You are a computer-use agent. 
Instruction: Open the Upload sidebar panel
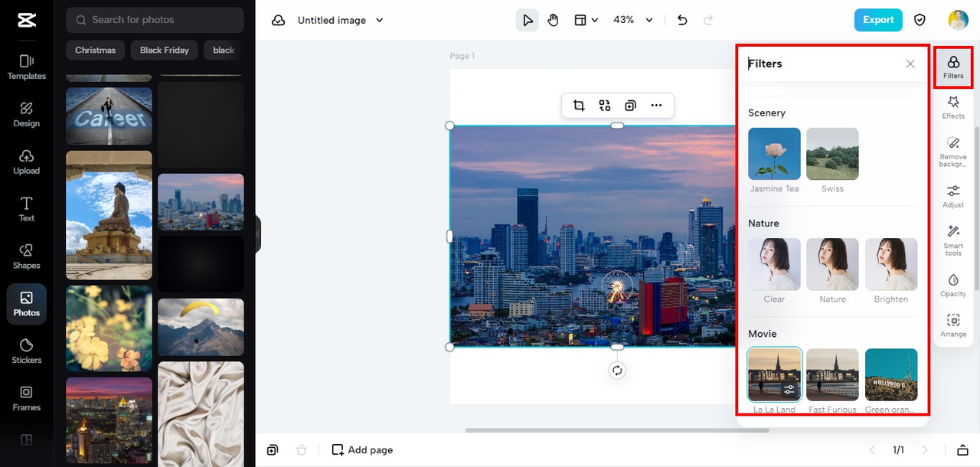point(27,162)
